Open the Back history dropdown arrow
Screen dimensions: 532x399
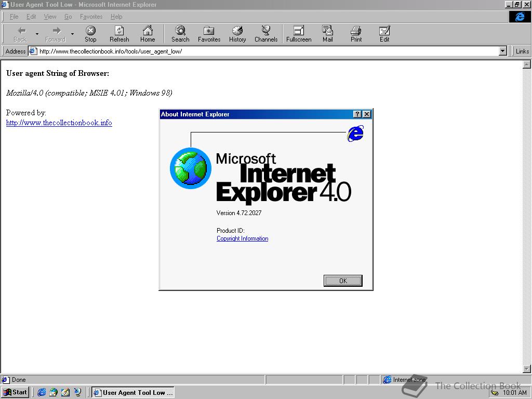click(x=37, y=34)
